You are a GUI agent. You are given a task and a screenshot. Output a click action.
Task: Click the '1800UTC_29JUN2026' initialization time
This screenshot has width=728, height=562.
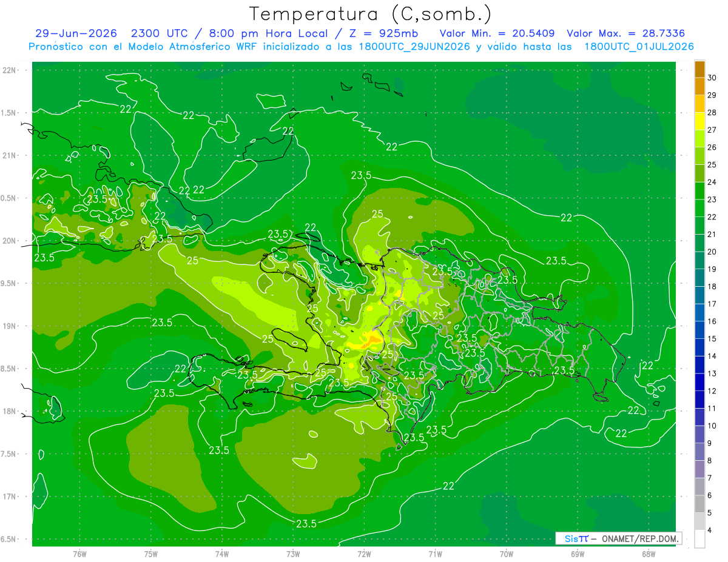point(414,47)
